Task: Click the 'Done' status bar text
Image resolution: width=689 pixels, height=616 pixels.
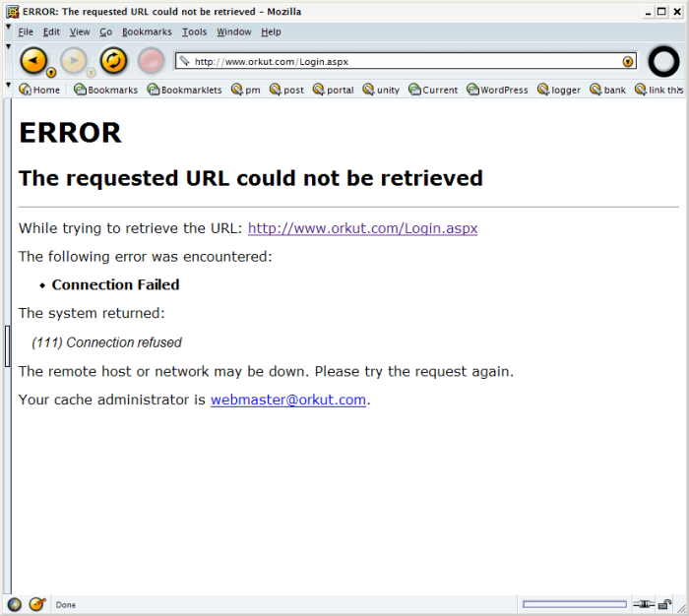Action: (x=66, y=605)
